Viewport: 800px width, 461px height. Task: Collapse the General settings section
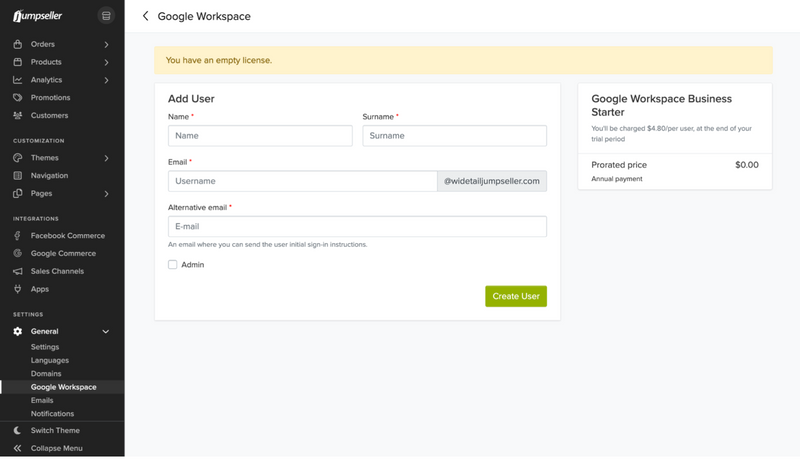(106, 332)
